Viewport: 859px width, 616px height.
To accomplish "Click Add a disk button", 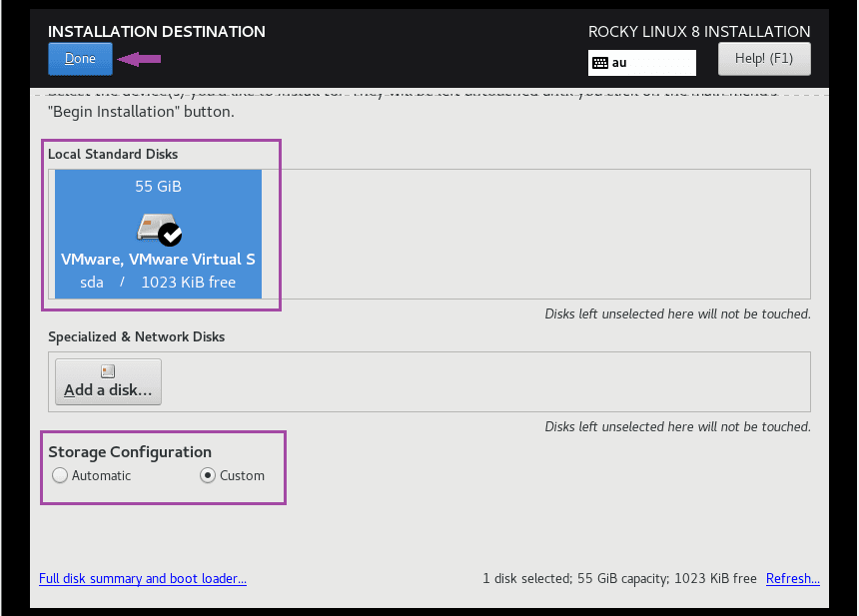I will tap(108, 381).
